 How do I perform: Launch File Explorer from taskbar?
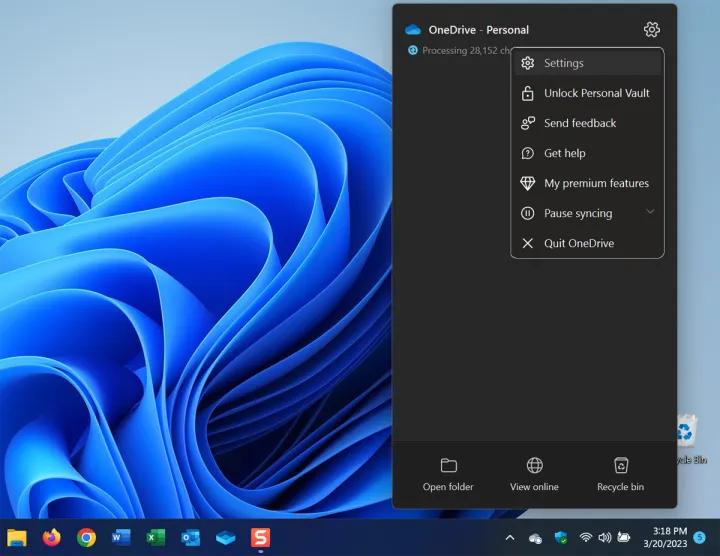click(x=17, y=538)
